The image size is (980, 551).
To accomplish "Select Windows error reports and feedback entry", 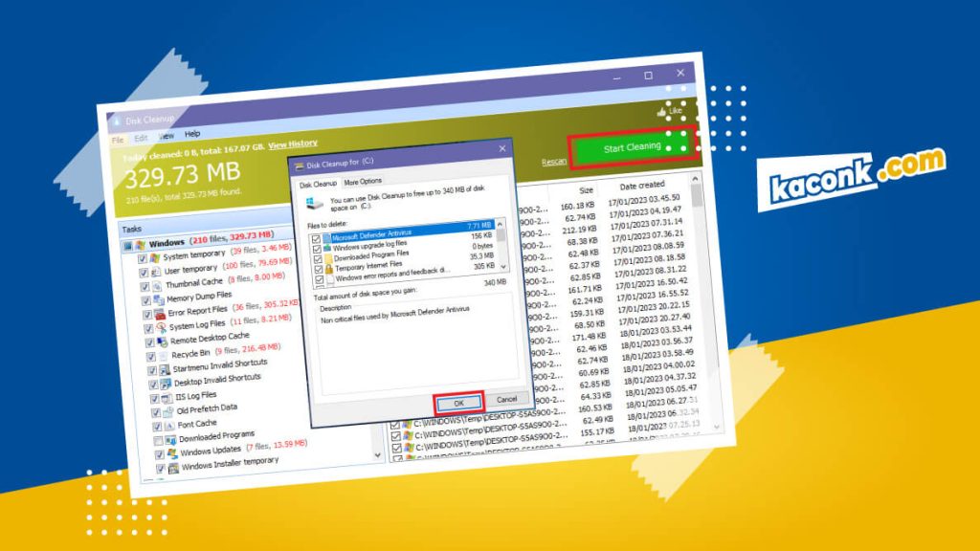I will coord(392,275).
